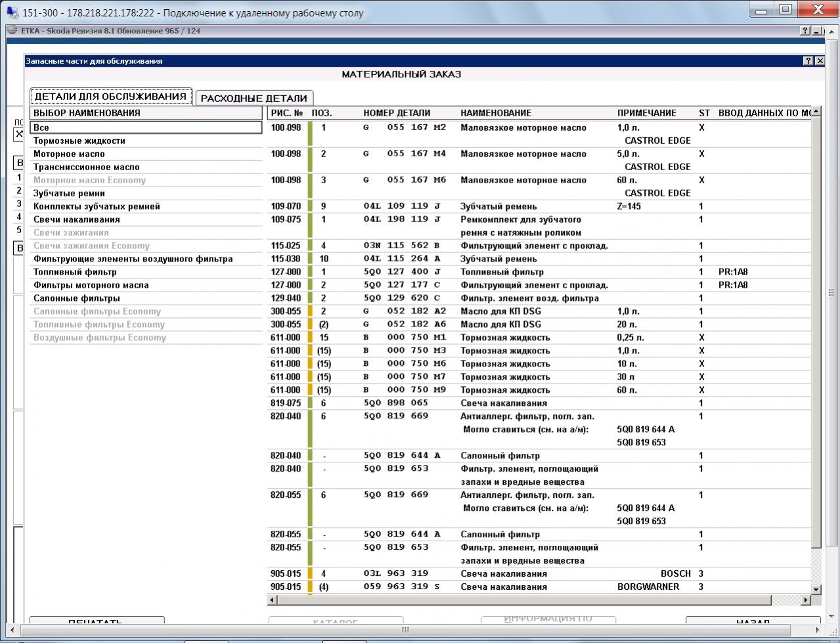This screenshot has height=643, width=840.
Task: Maximize the remote desktop window
Action: tap(785, 9)
